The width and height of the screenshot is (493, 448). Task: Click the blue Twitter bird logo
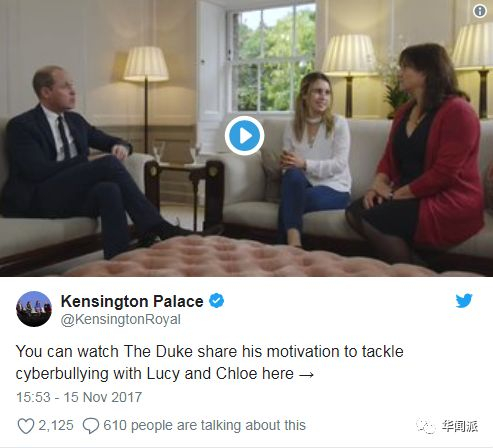(464, 300)
